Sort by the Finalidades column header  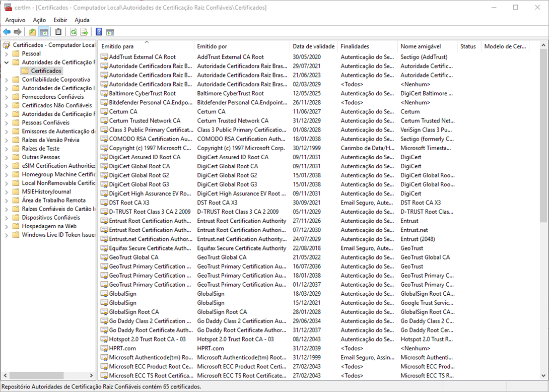pyautogui.click(x=368, y=46)
